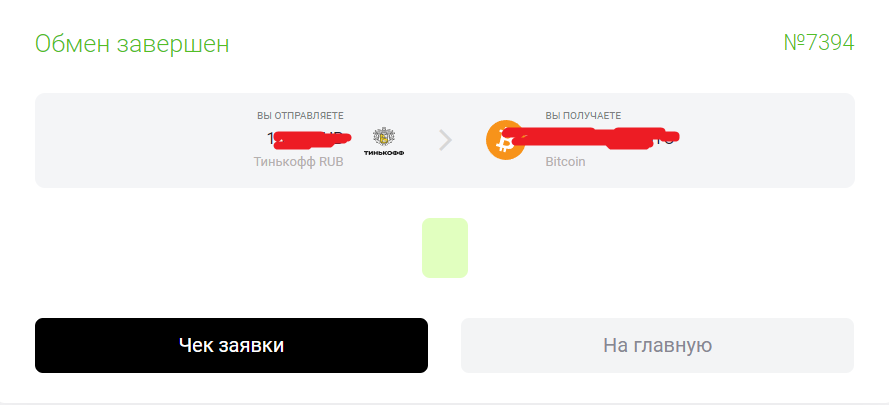
Task: Click the orange Bitcoin coin icon
Action: pyautogui.click(x=505, y=140)
